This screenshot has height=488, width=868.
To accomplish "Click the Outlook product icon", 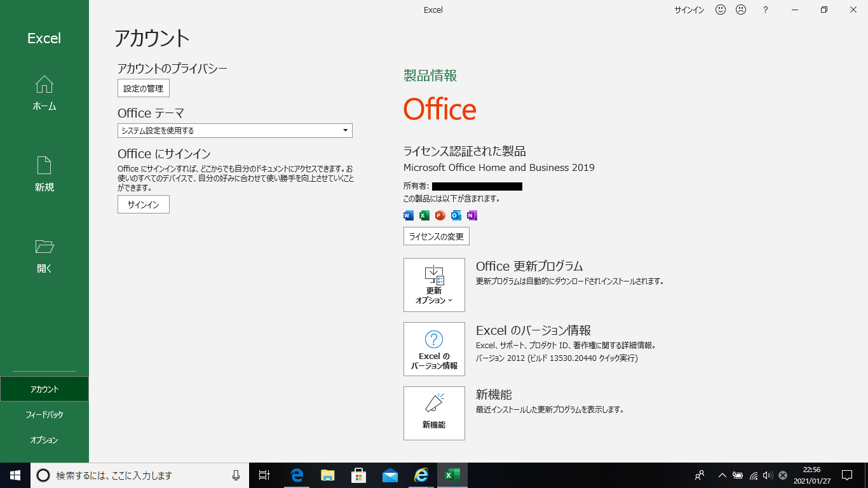I will point(456,215).
